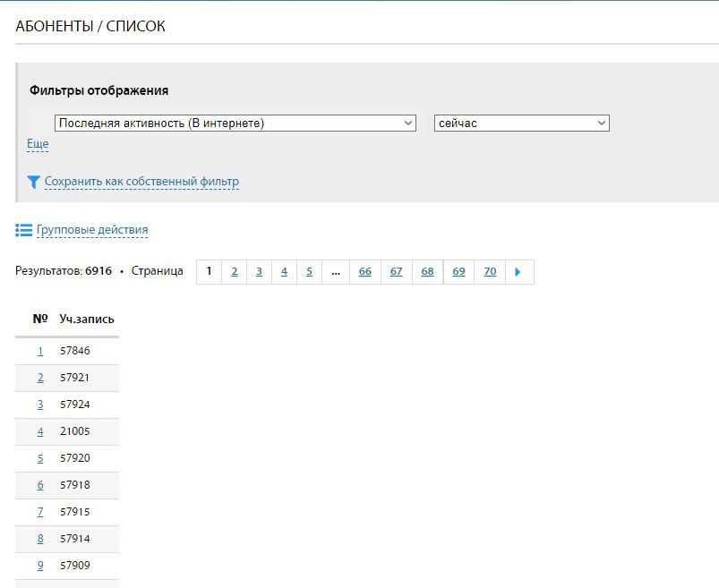The image size is (719, 588).
Task: Select current page 1 in pagination
Action: point(210,272)
